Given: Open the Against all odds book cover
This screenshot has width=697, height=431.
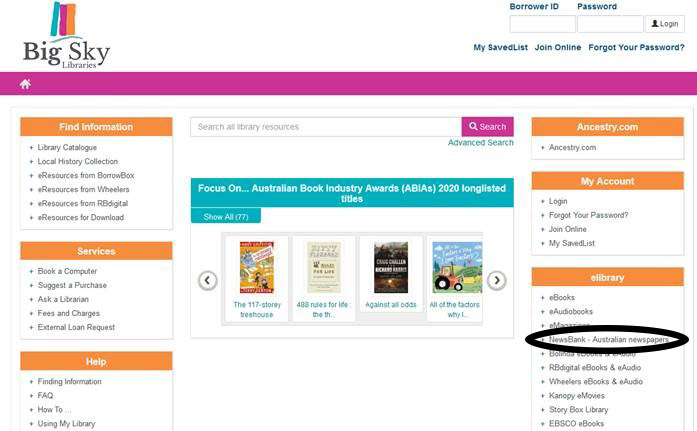Looking at the screenshot, I should [391, 267].
